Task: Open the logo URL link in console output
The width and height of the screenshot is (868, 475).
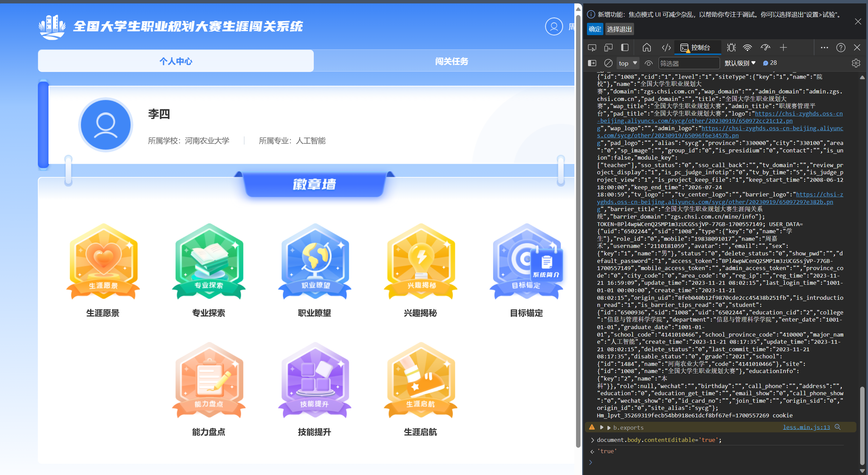Action: pos(720,117)
